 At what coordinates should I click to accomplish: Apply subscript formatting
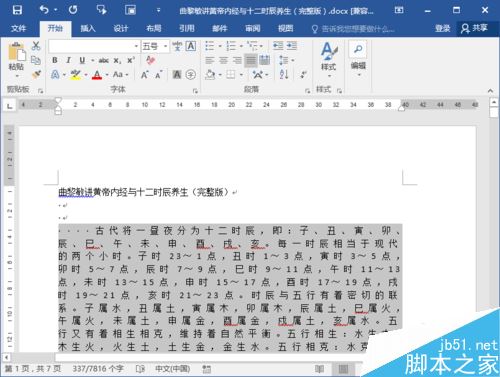click(117, 61)
